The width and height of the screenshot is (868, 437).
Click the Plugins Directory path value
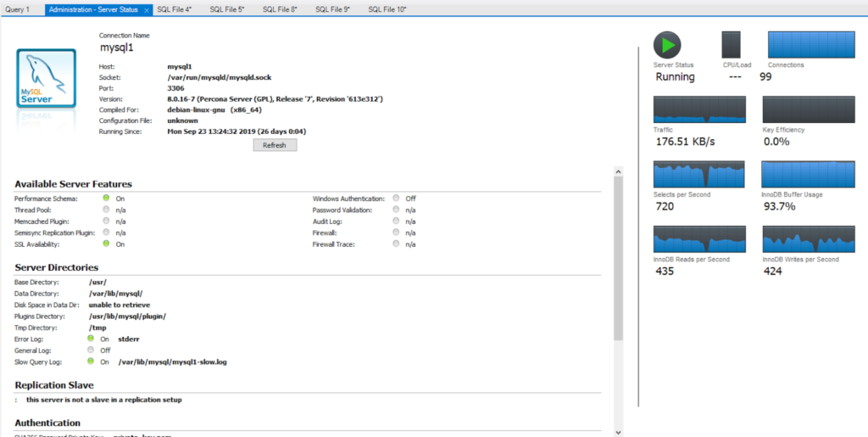click(127, 317)
